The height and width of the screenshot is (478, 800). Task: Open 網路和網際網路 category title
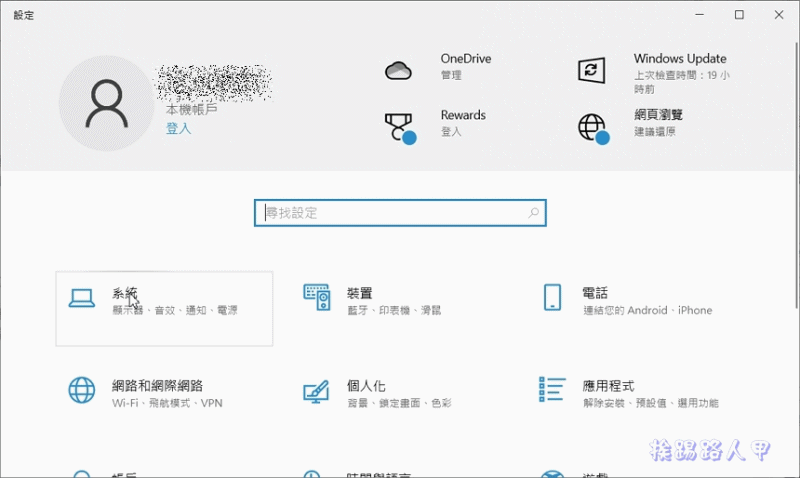pyautogui.click(x=158, y=386)
